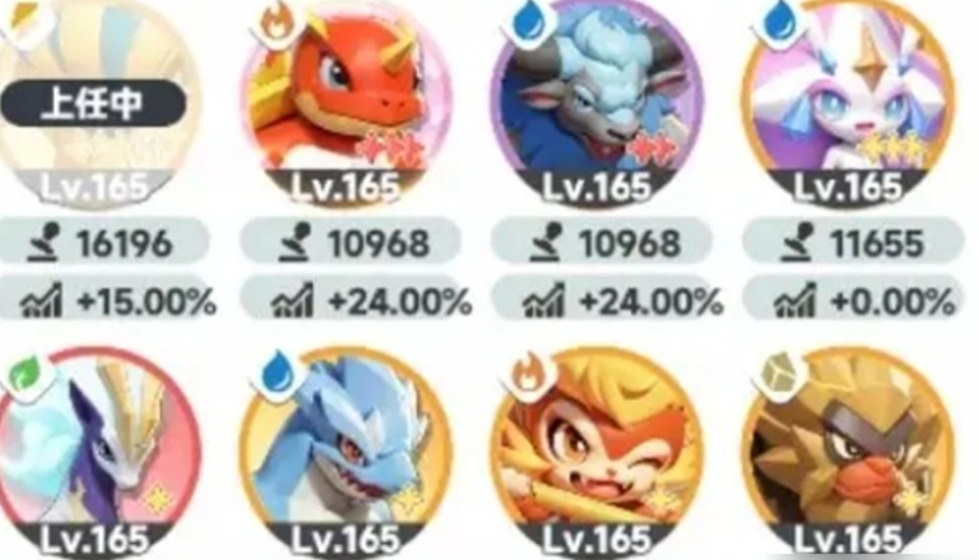Click the fire element icon on monkey
Viewport: 979px width, 560px height.
pyautogui.click(x=529, y=374)
